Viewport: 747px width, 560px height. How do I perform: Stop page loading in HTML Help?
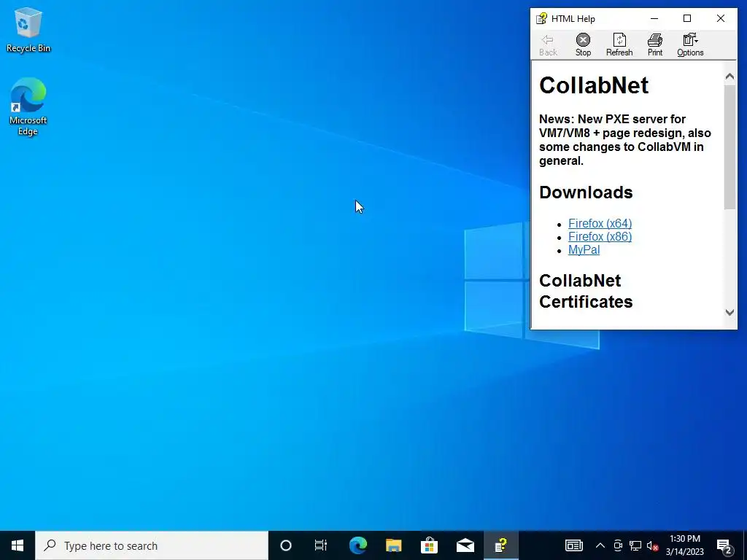pyautogui.click(x=583, y=45)
